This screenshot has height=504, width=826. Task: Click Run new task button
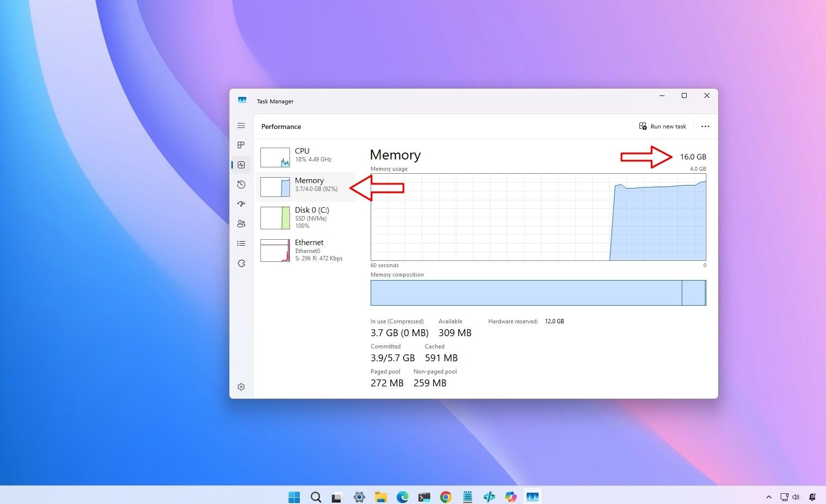pos(663,126)
